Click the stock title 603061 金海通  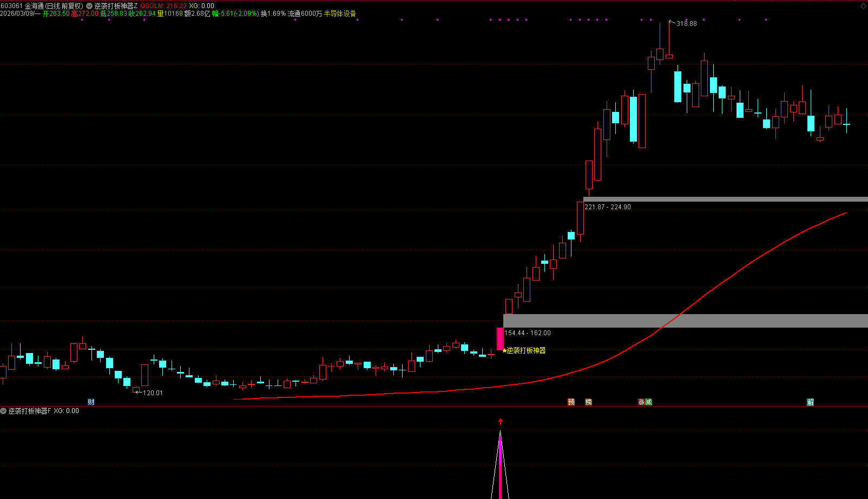tap(22, 6)
